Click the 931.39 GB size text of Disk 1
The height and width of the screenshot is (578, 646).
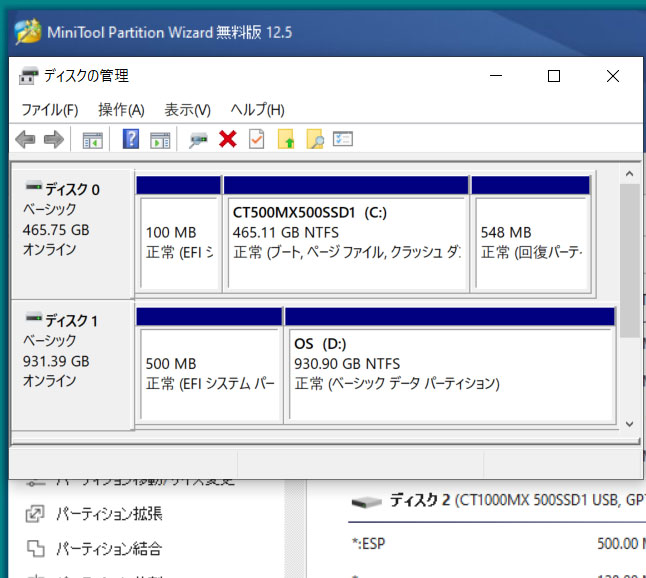point(56,361)
